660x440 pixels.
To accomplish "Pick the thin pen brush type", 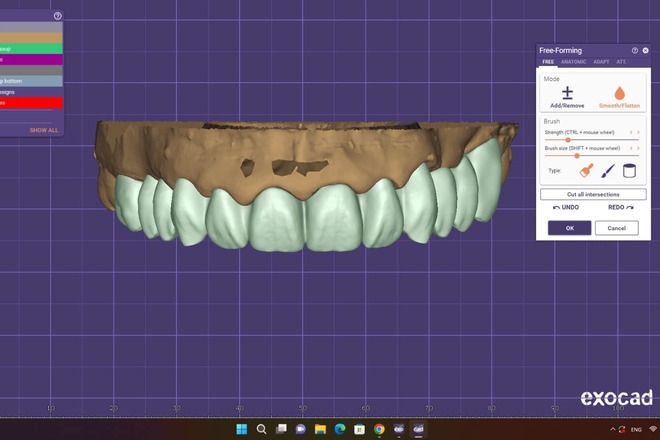I will pos(608,171).
